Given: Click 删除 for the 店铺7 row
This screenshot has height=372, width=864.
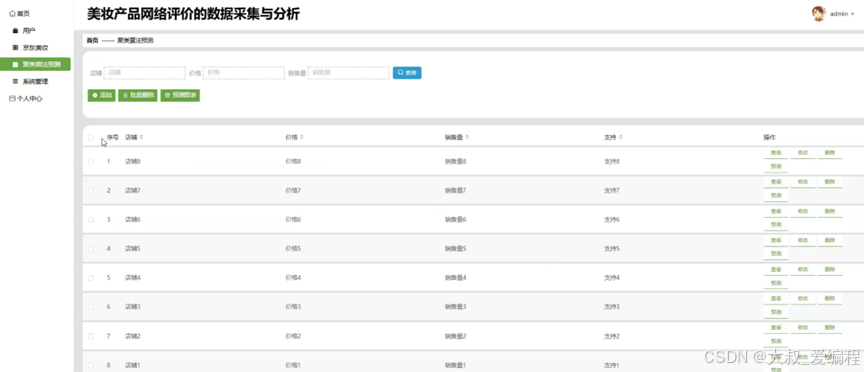Looking at the screenshot, I should click(830, 182).
